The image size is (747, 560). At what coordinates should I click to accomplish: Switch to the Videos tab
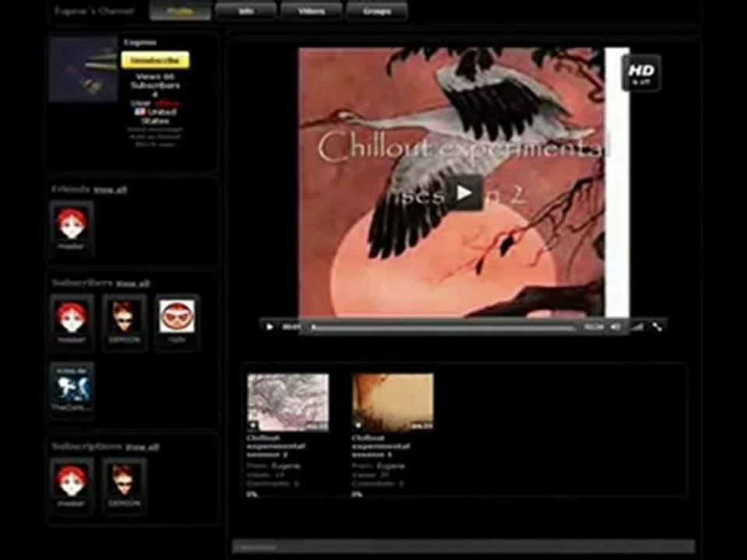(311, 11)
